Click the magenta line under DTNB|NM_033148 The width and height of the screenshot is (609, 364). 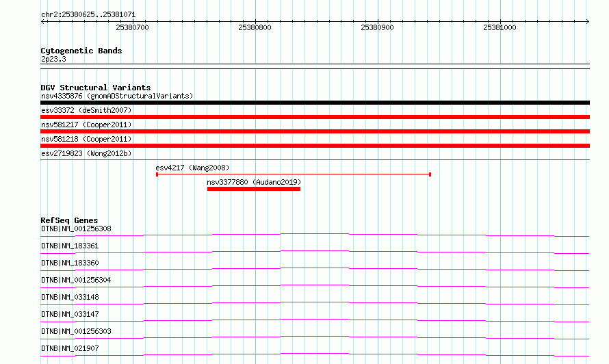pos(315,302)
